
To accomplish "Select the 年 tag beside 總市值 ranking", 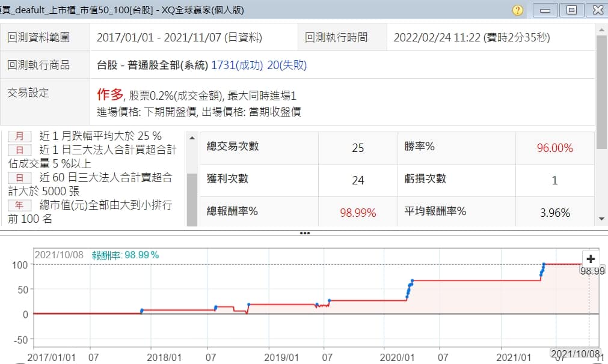I will [19, 205].
